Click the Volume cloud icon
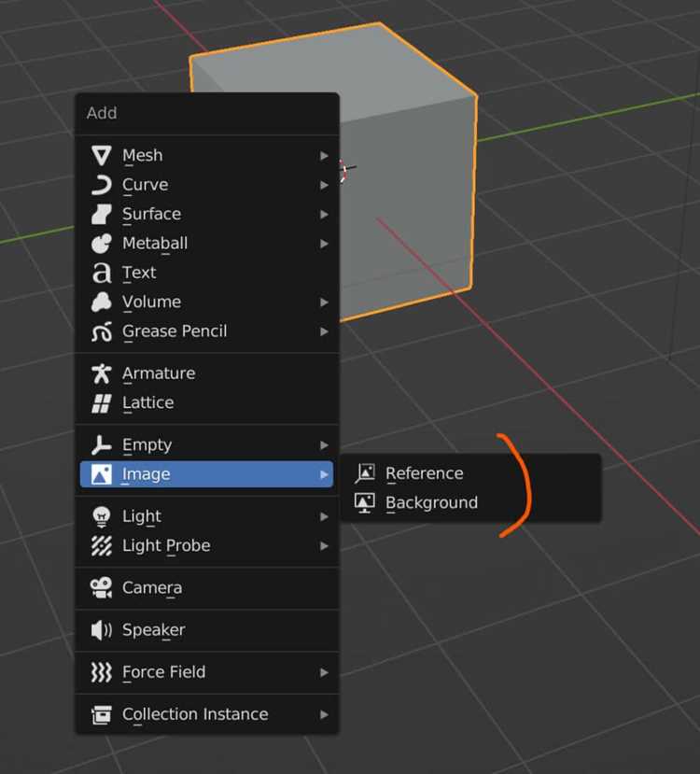 pyautogui.click(x=101, y=303)
